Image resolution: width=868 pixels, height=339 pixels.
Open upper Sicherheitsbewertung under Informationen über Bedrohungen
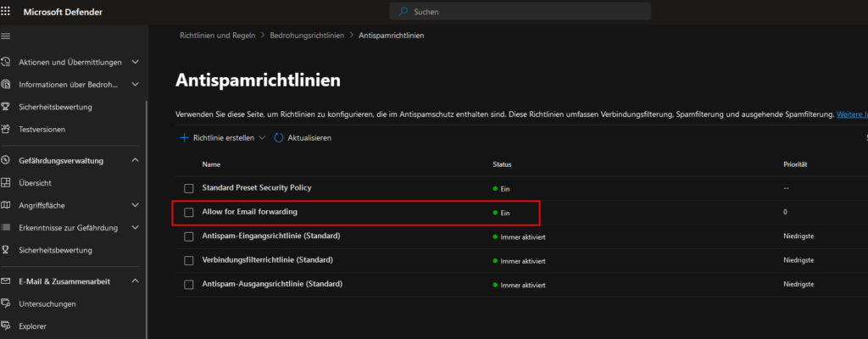pos(55,106)
